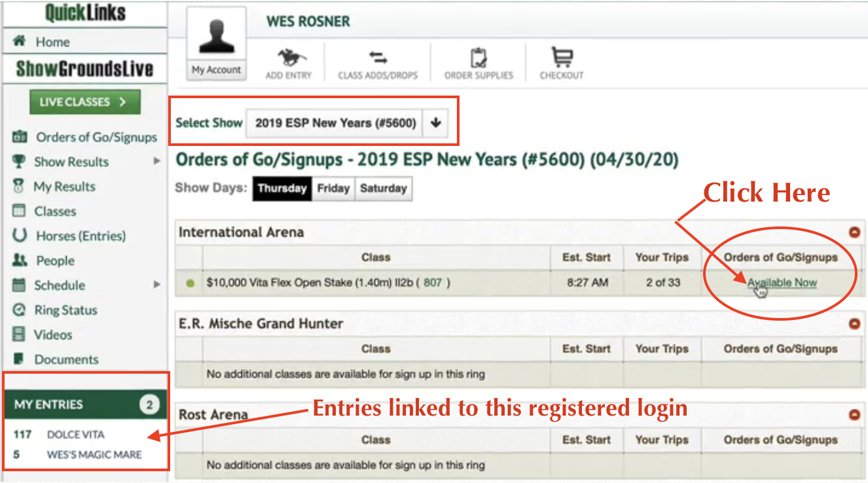868x483 pixels.
Task: Open the DOLCE VITA entry
Action: pos(75,435)
